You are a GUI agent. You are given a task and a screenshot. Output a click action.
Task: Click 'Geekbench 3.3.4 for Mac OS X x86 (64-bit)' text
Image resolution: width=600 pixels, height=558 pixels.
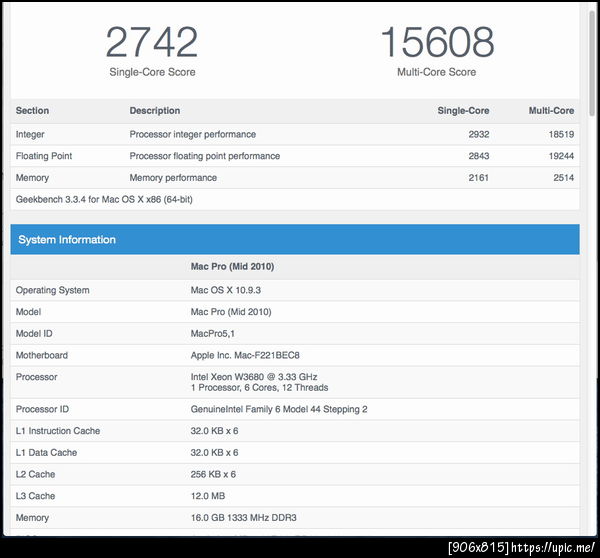coord(104,199)
